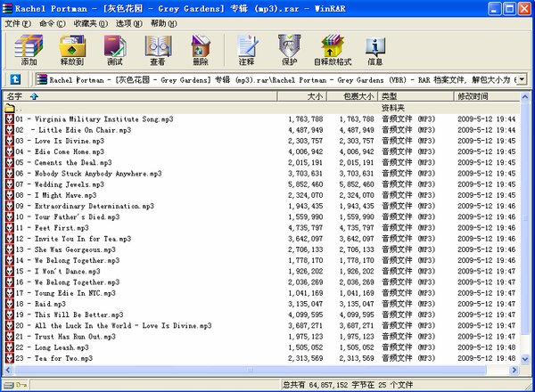Open the File (文件) menu

pyautogui.click(x=18, y=23)
